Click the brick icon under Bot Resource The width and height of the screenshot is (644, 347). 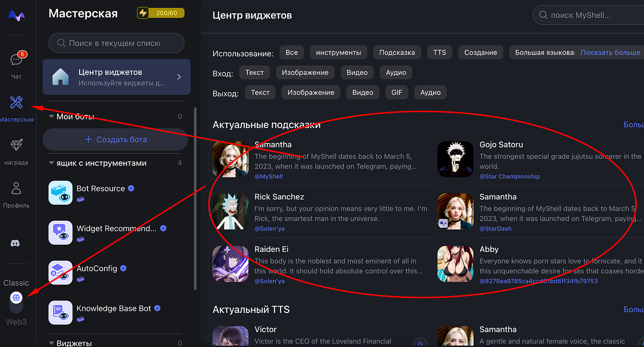pyautogui.click(x=80, y=199)
